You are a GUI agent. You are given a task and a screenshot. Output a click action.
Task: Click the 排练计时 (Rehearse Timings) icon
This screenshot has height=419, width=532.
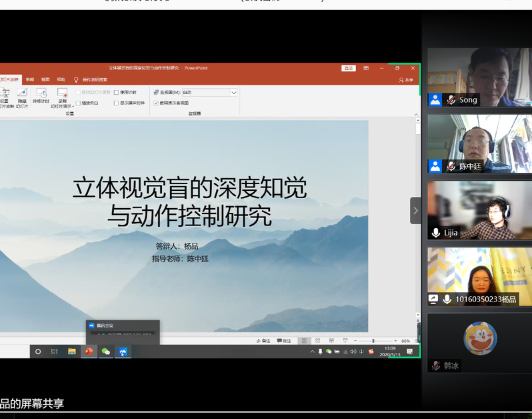click(x=41, y=93)
